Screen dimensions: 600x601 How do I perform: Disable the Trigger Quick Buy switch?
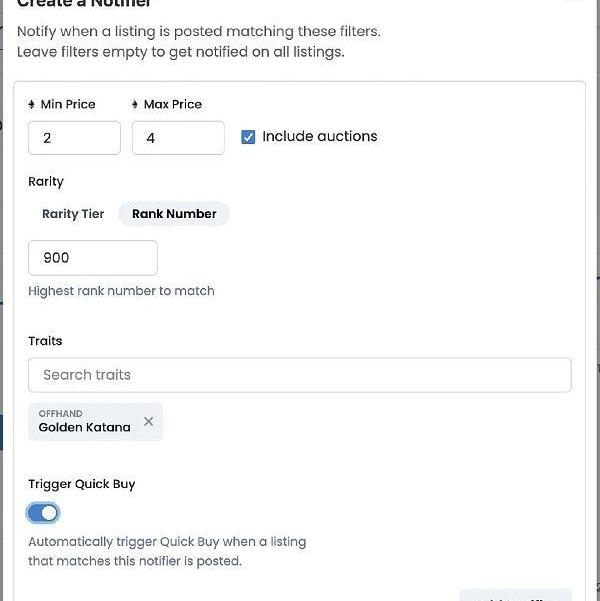click(x=43, y=513)
